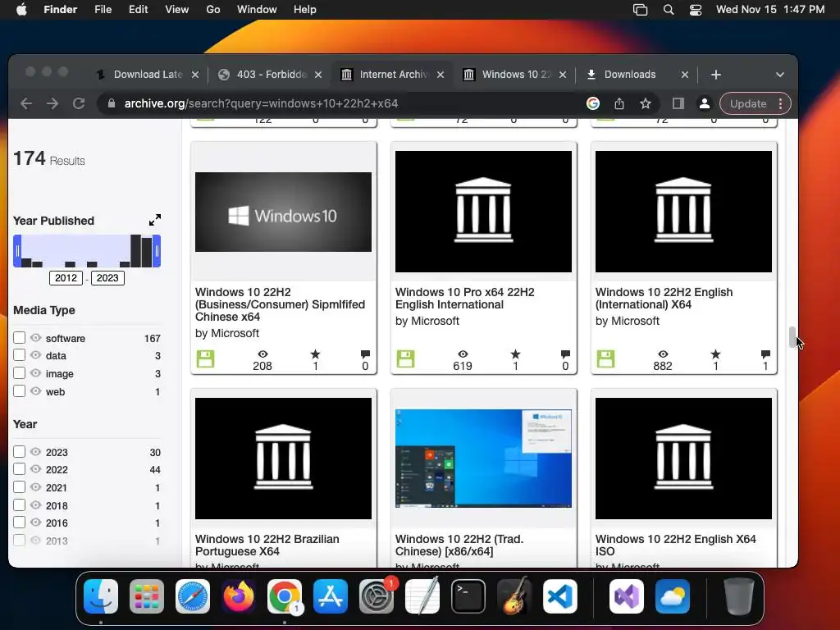Launch GarageBand from the dock
Screen dimensions: 840x630
[x=514, y=596]
